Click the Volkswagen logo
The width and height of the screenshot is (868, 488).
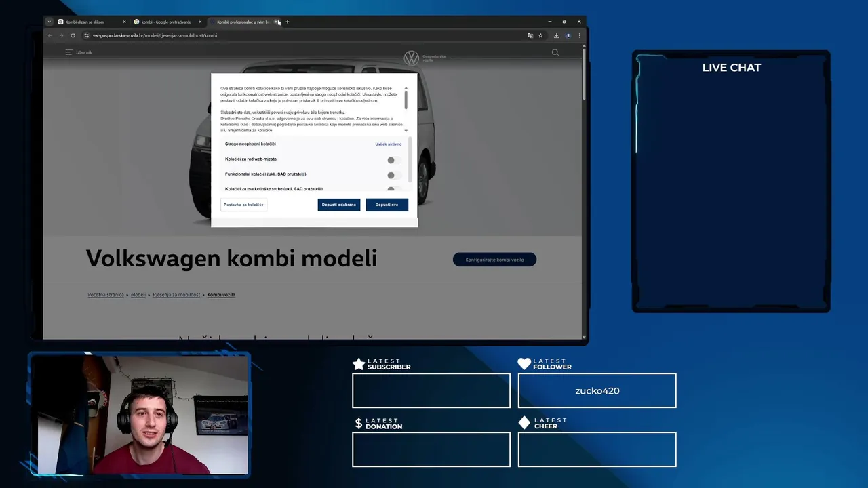[x=411, y=58]
